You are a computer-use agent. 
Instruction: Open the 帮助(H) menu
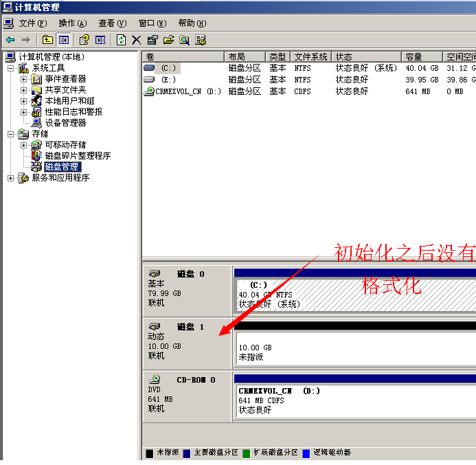192,23
